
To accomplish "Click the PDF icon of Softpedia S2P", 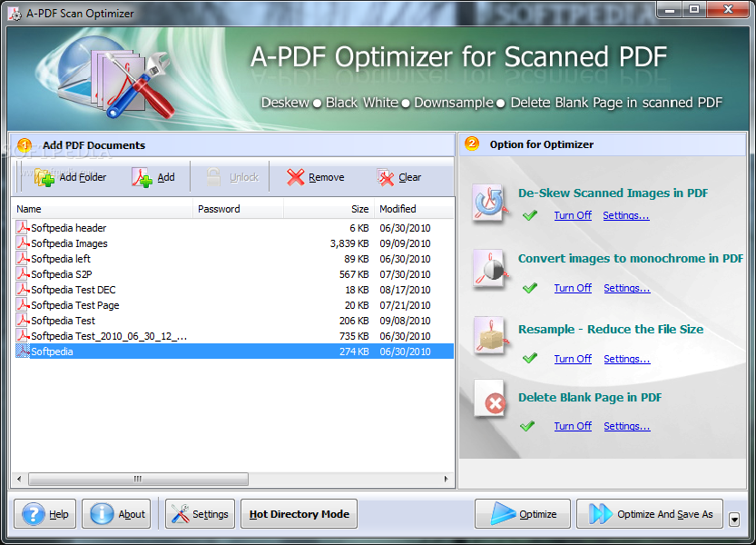I will pyautogui.click(x=23, y=273).
